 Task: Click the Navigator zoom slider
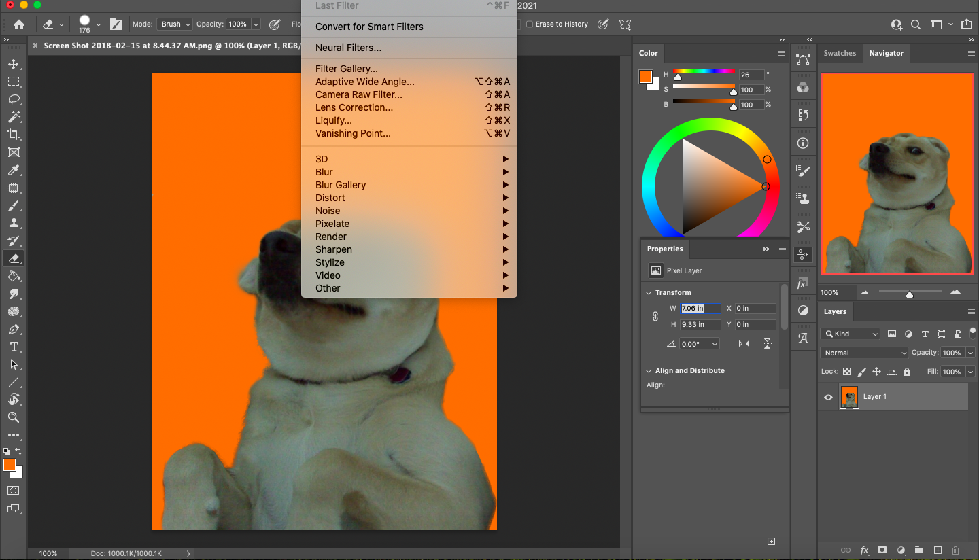pyautogui.click(x=910, y=292)
